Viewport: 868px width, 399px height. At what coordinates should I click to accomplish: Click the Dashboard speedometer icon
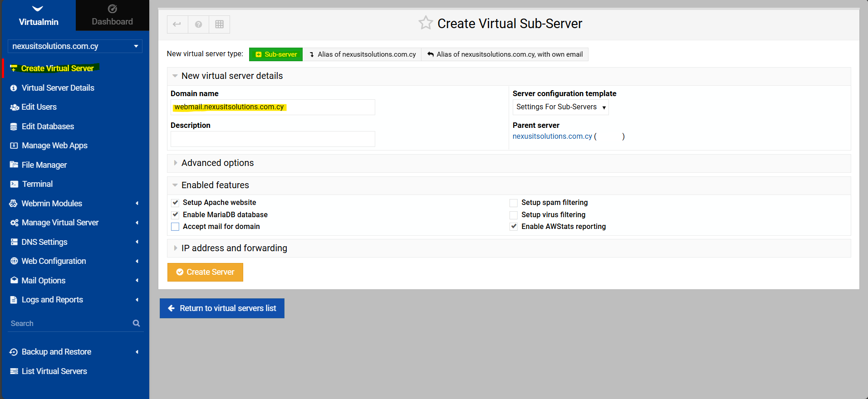pos(113,9)
